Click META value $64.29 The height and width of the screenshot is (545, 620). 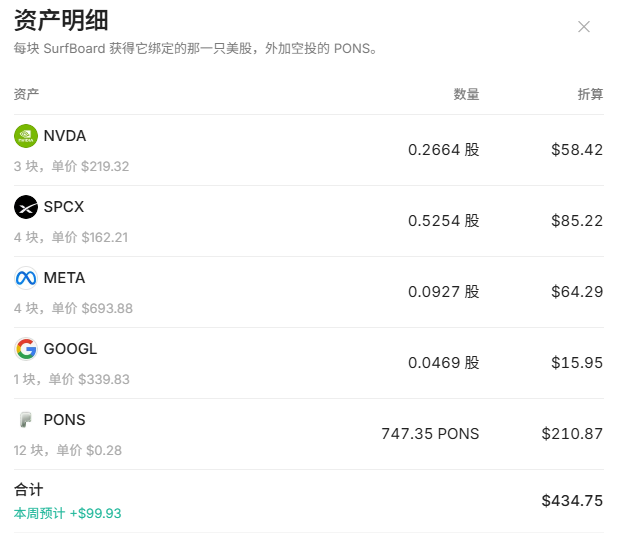tap(577, 292)
